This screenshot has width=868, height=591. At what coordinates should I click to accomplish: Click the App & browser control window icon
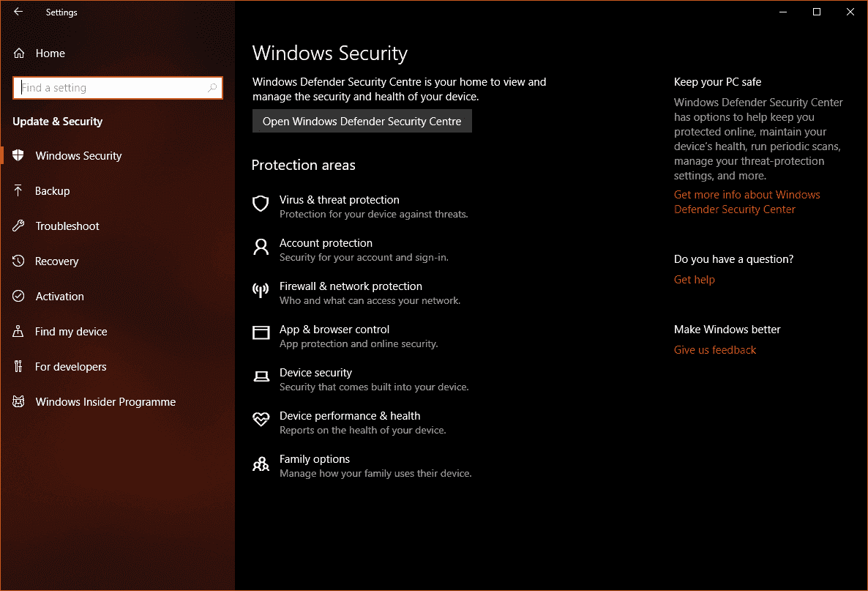click(261, 332)
